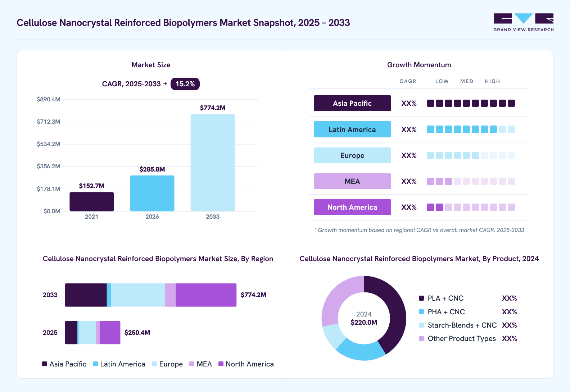Click the $152.7M value label
This screenshot has width=570, height=392.
pos(92,186)
